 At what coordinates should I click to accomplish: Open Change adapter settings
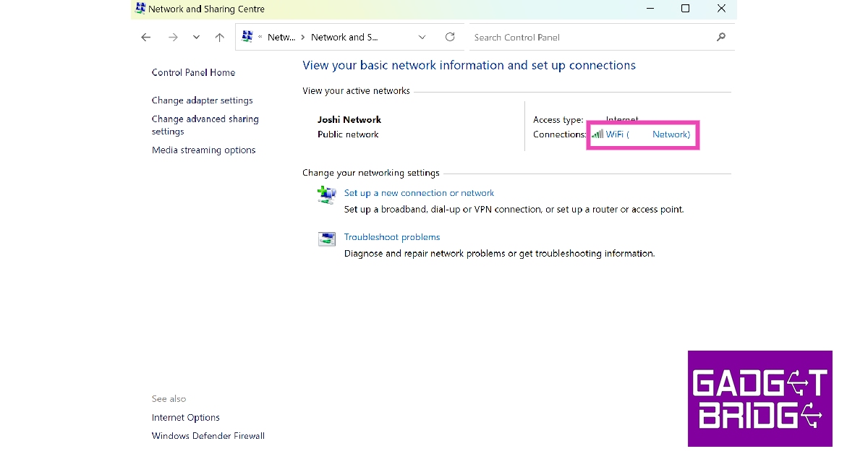tap(202, 100)
